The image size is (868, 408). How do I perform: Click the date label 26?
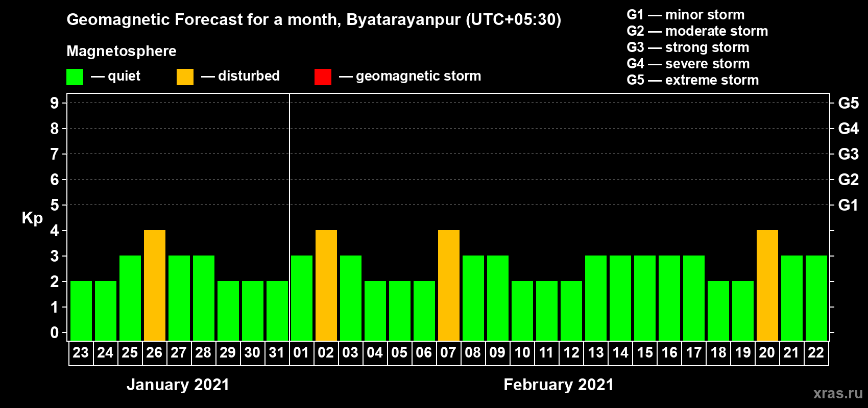click(x=154, y=352)
